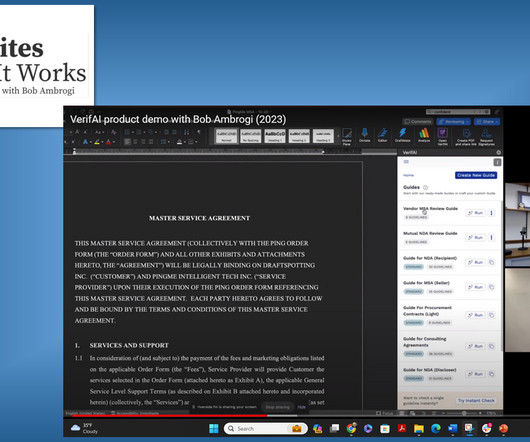The height and width of the screenshot is (442, 530).
Task: Click Hide on the screen sharing bar
Action: point(302,407)
